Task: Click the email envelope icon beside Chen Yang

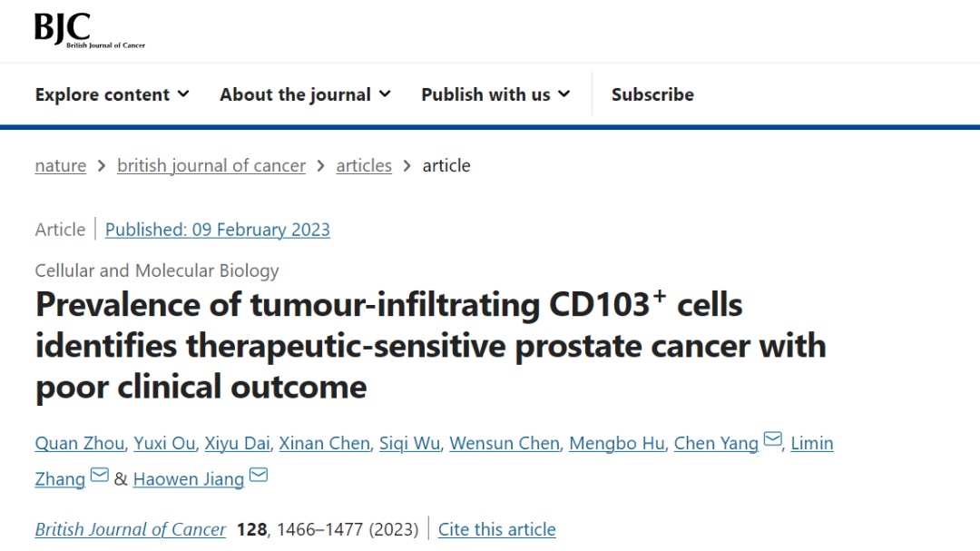Action: [772, 439]
